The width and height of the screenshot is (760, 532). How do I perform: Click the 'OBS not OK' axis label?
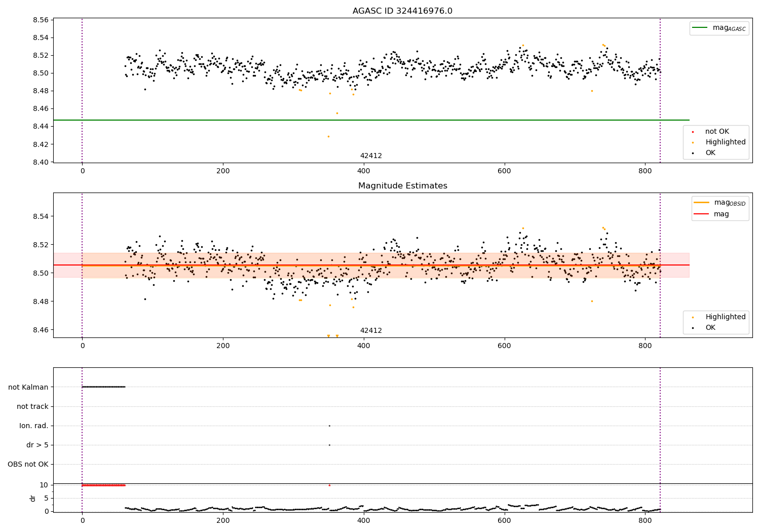pyautogui.click(x=28, y=465)
